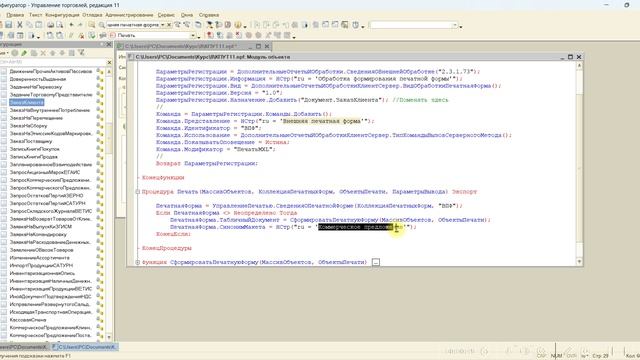Viewport: 640px width, 360px height.
Task: Open Окна menu
Action: tap(187, 15)
